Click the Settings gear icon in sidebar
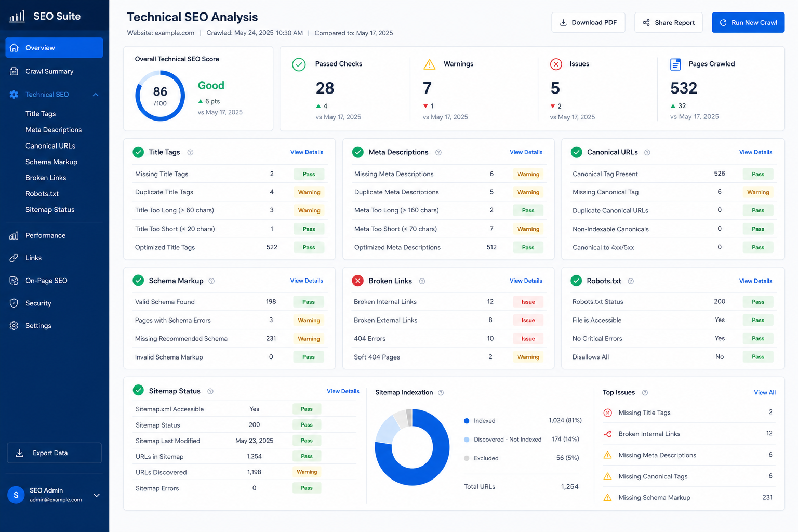This screenshot has width=798, height=532. [14, 326]
